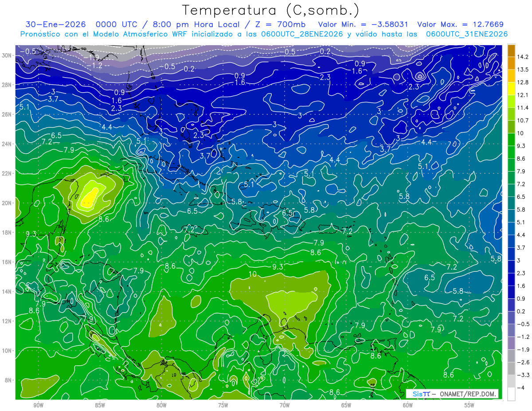Pick the yellow swatch between 12.1 and 12.8
The image size is (532, 411).
pyautogui.click(x=511, y=89)
